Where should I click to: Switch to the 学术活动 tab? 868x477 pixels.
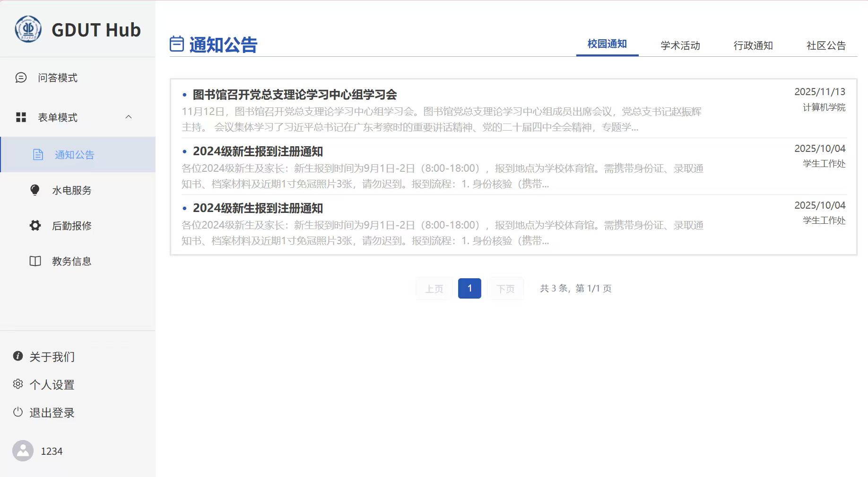[680, 45]
